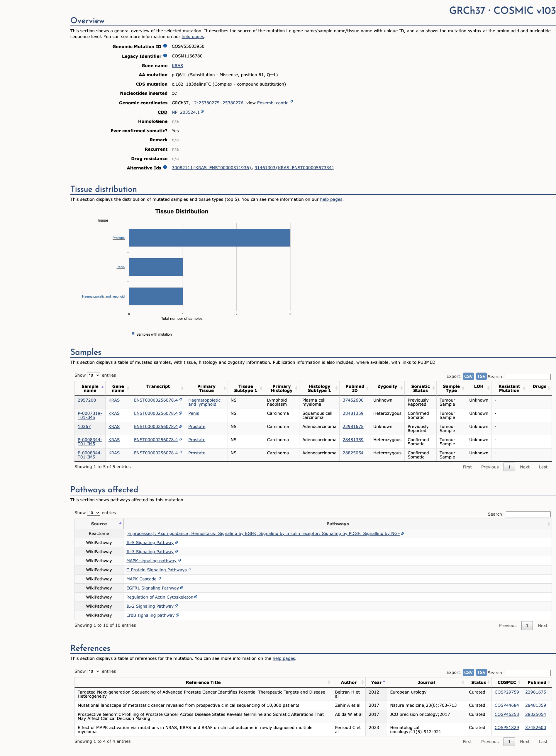Export References table as CSV
The width and height of the screenshot is (556, 756).
click(468, 672)
